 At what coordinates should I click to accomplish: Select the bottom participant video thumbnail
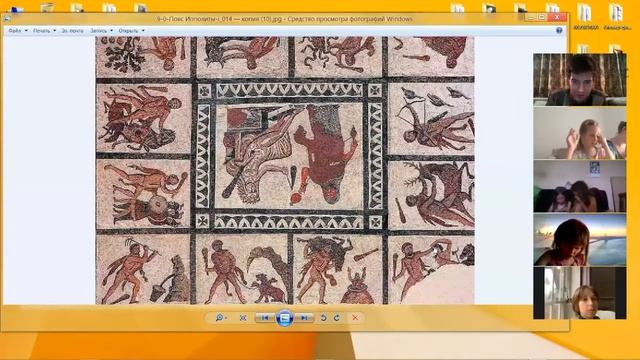[x=580, y=293]
